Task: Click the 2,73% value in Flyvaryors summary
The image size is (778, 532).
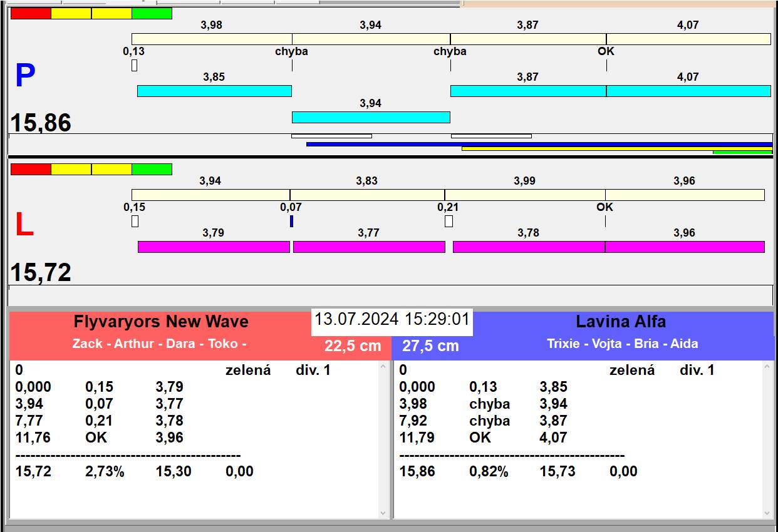Action: (105, 471)
